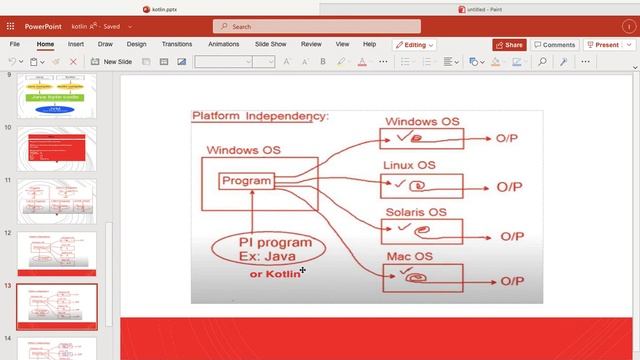Switch to the Draw tab

click(x=105, y=44)
